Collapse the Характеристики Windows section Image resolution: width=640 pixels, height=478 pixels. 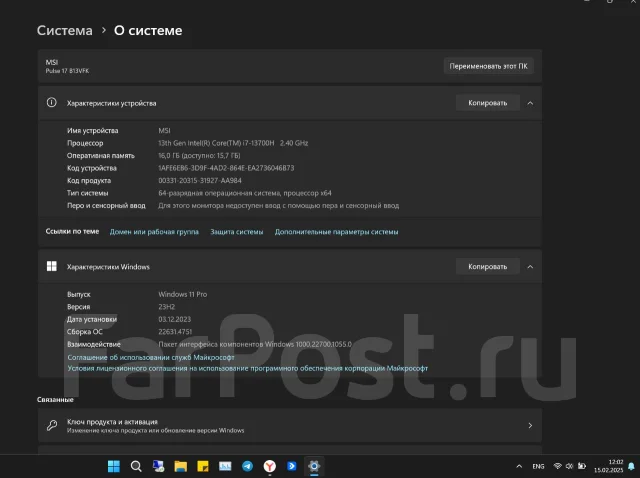(530, 267)
